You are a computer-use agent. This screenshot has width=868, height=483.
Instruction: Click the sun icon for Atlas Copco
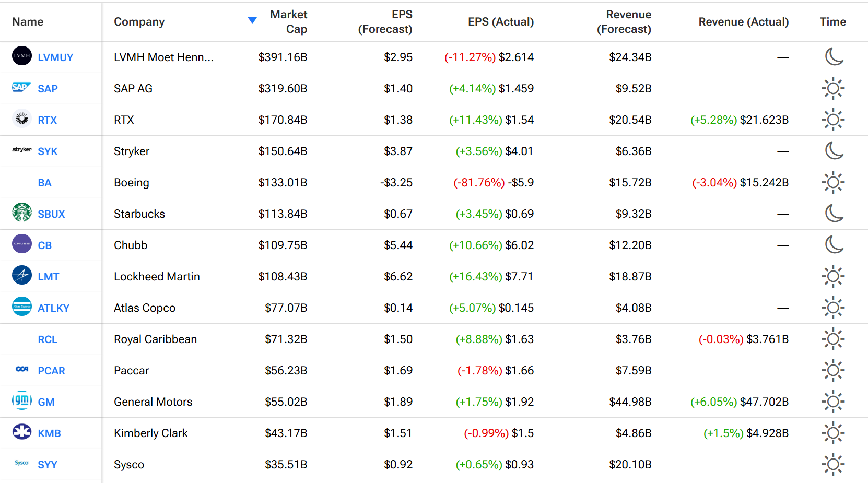[833, 308]
